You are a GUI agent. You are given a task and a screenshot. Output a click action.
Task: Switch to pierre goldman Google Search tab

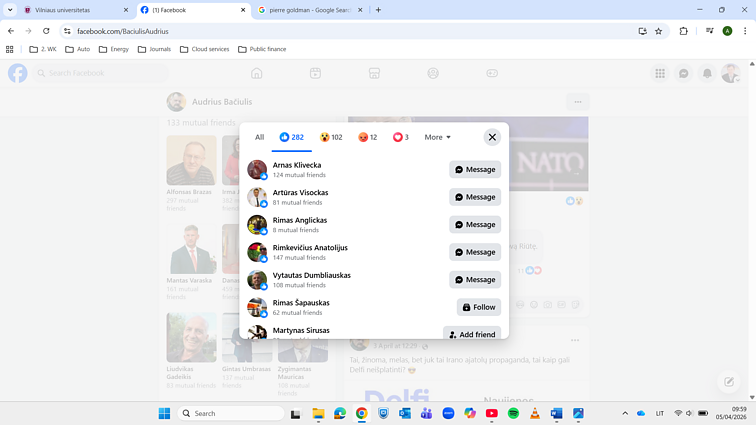coord(310,10)
